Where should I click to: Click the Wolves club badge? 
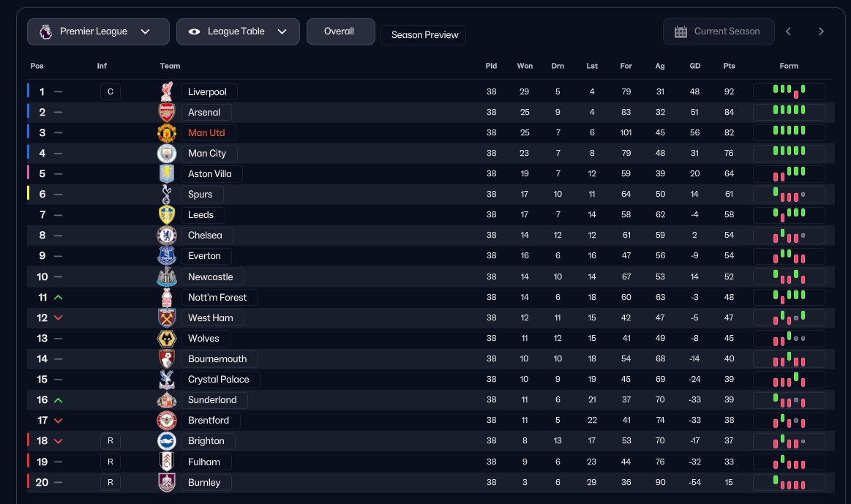167,339
